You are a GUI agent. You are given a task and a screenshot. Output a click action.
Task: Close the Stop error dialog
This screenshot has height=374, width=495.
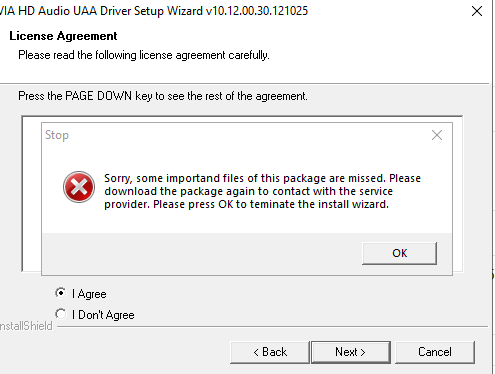(437, 135)
